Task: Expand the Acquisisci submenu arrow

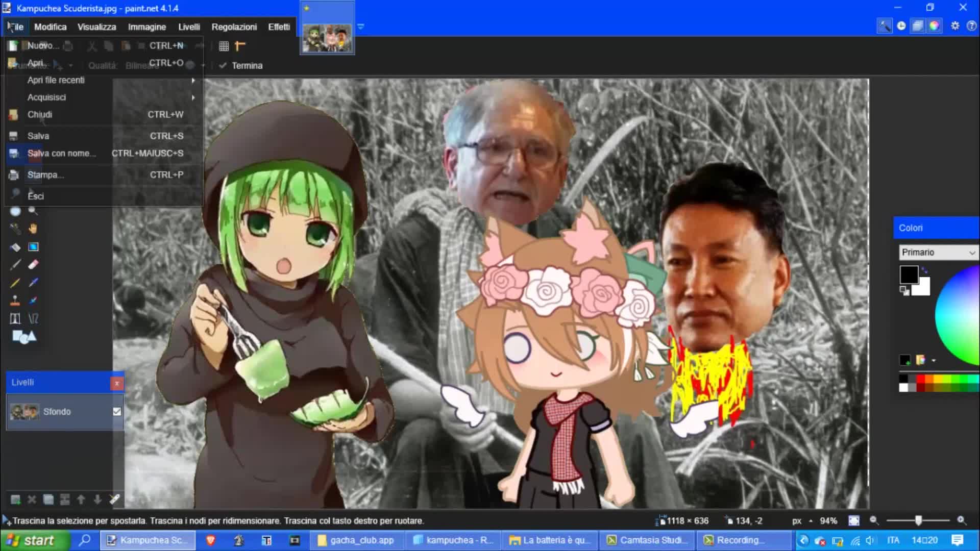Action: (193, 97)
